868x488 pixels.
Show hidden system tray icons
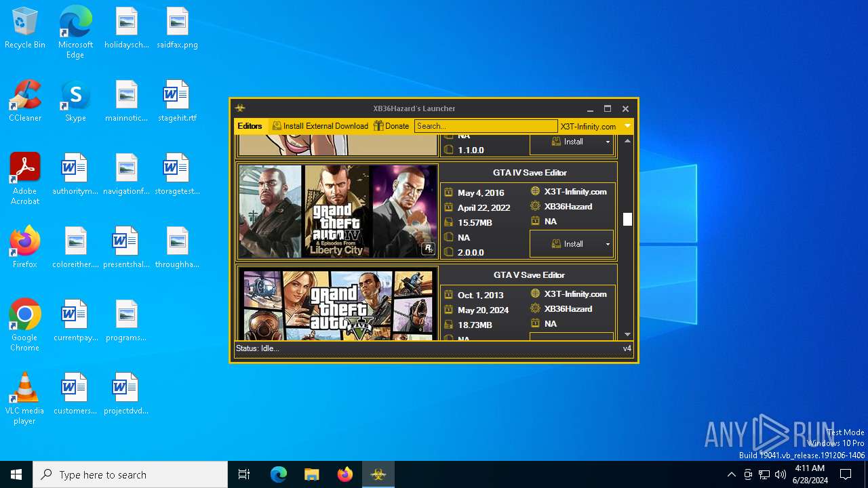731,474
